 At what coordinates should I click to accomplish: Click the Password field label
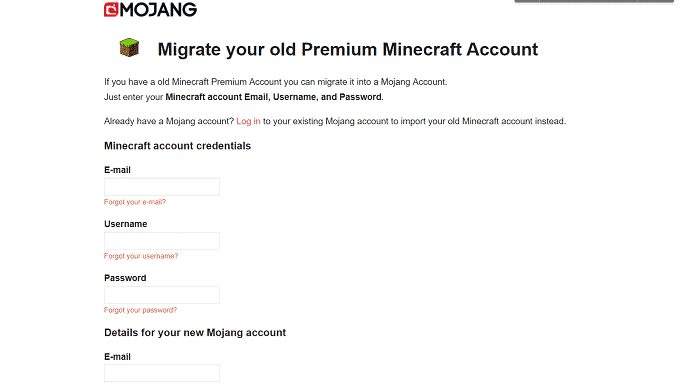(x=125, y=278)
